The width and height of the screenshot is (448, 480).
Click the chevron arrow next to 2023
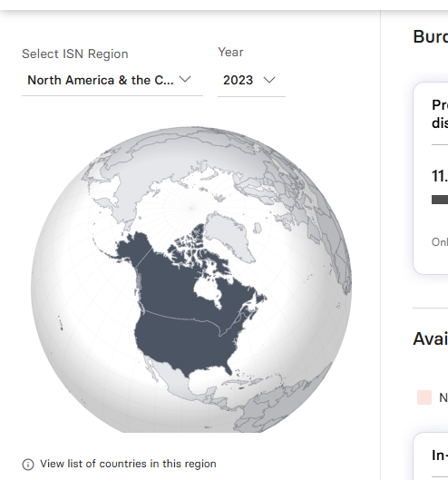tap(269, 80)
